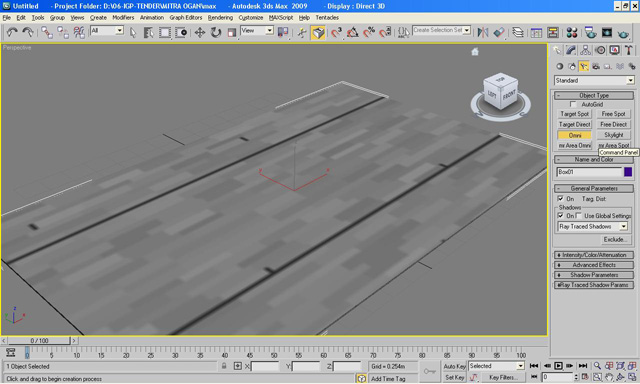
Task: Open Render Setup icon
Action: 590,33
